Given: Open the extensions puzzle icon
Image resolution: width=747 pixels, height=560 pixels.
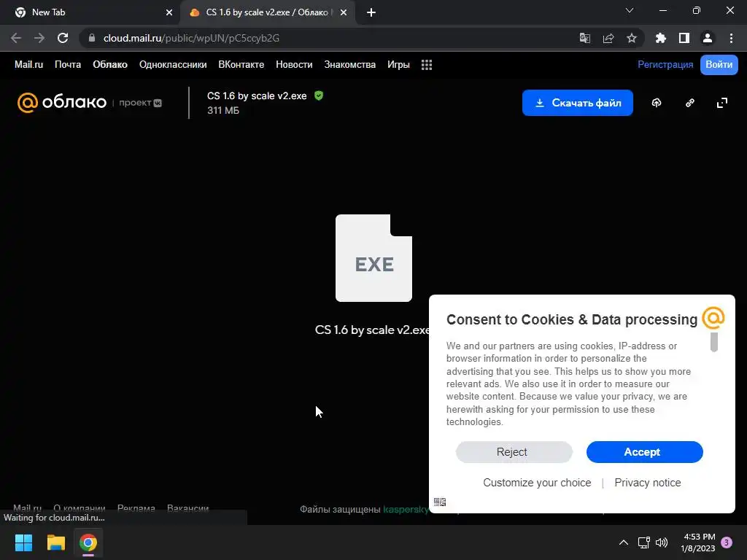Looking at the screenshot, I should (661, 38).
